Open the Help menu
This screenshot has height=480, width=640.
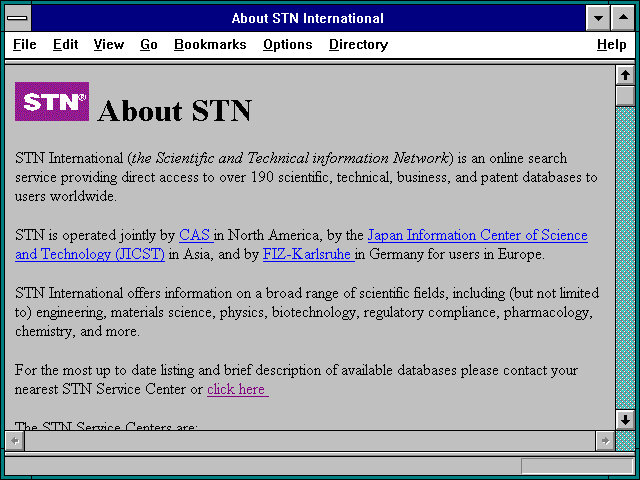pyautogui.click(x=611, y=44)
